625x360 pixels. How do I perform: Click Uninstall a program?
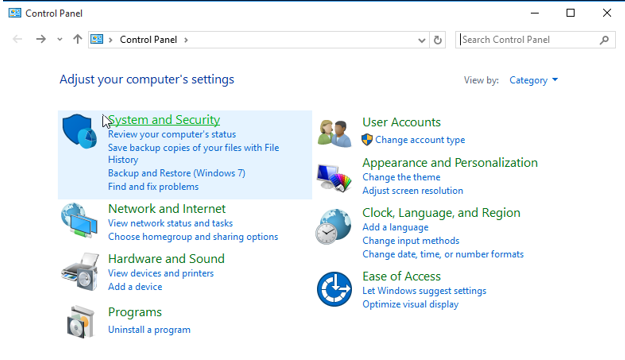149,330
